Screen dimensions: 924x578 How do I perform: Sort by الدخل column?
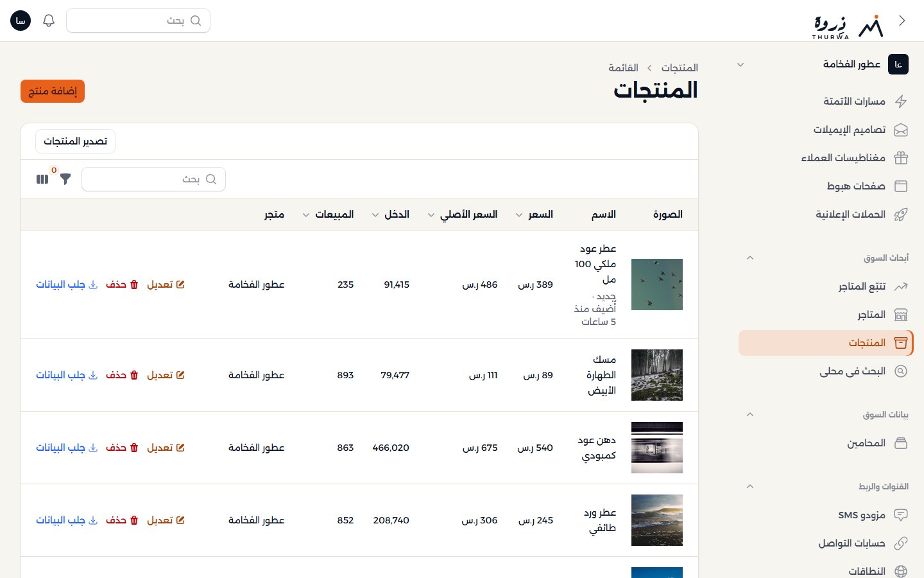pos(390,215)
